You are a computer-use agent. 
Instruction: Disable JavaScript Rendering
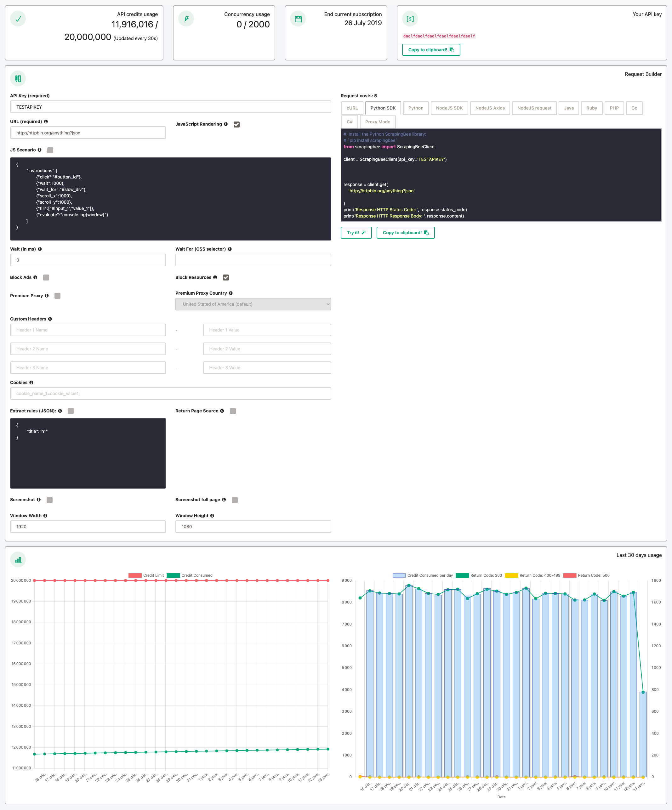(236, 124)
